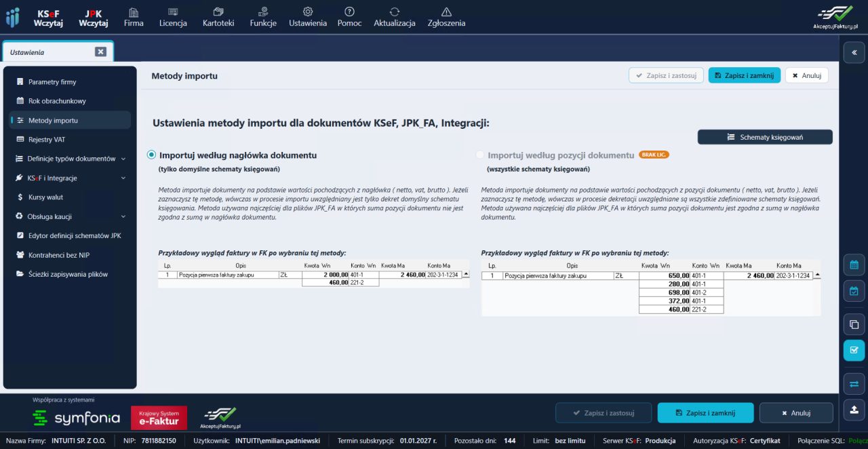
Task: Click status bar Autoryzacja KSeF Certyfikat
Action: point(737,440)
